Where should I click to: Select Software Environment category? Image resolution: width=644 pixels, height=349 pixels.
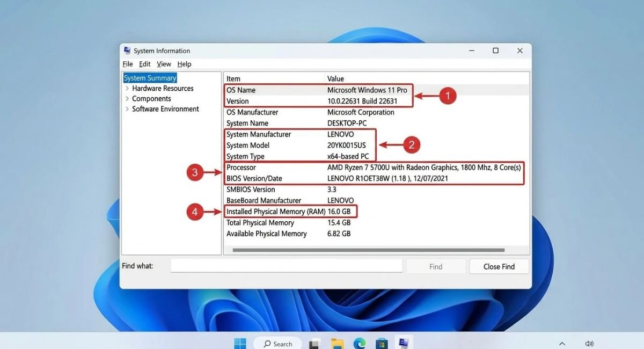pyautogui.click(x=165, y=109)
